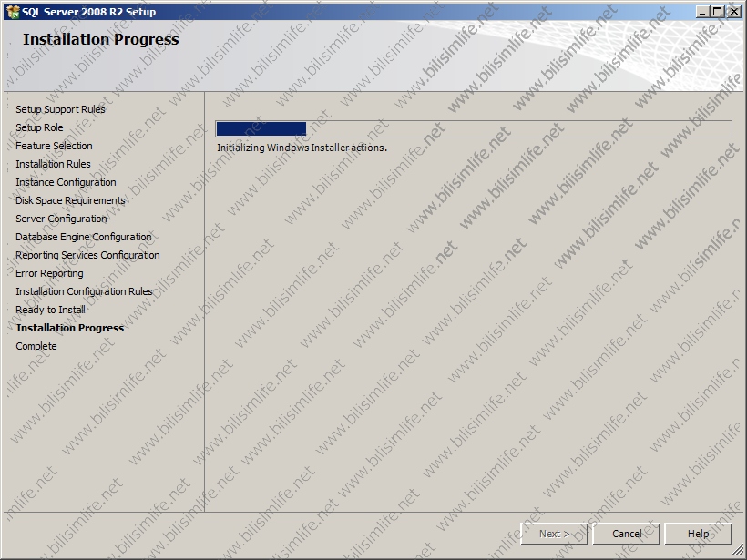This screenshot has width=747, height=560.
Task: Select Disk Space Requirements step
Action: pyautogui.click(x=70, y=200)
